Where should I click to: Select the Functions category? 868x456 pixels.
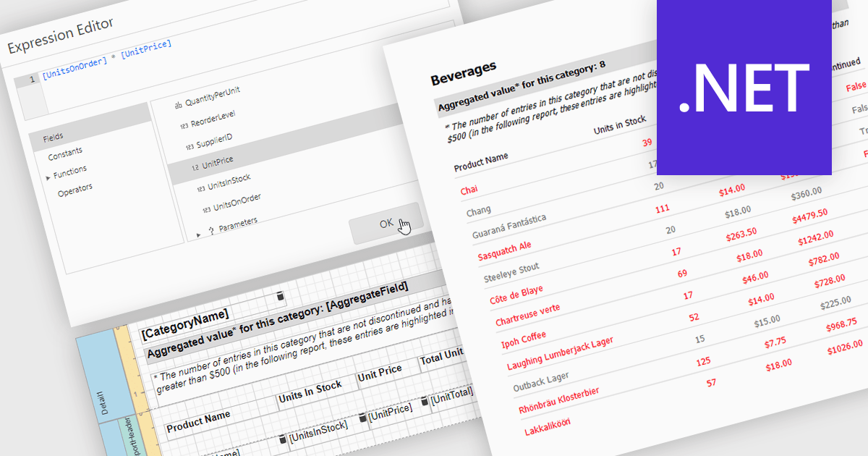coord(70,173)
